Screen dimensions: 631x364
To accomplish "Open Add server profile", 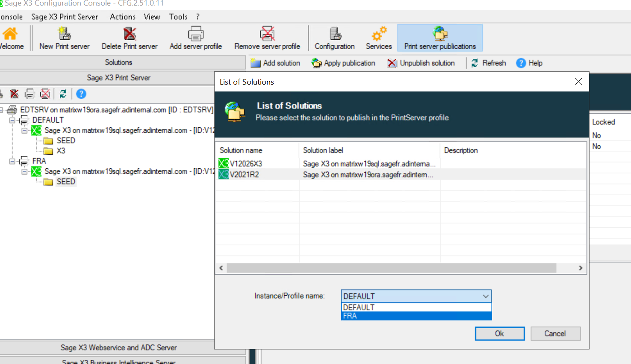I will 195,38.
